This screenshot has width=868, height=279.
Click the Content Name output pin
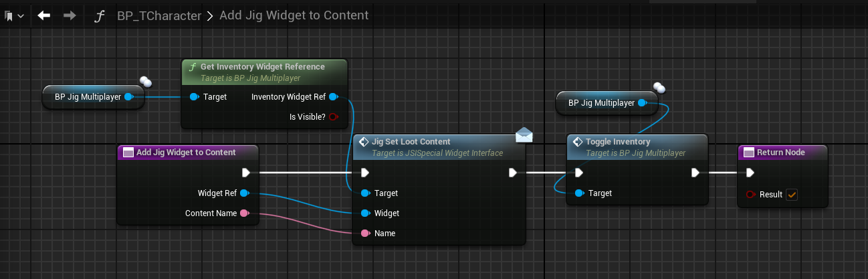[244, 213]
